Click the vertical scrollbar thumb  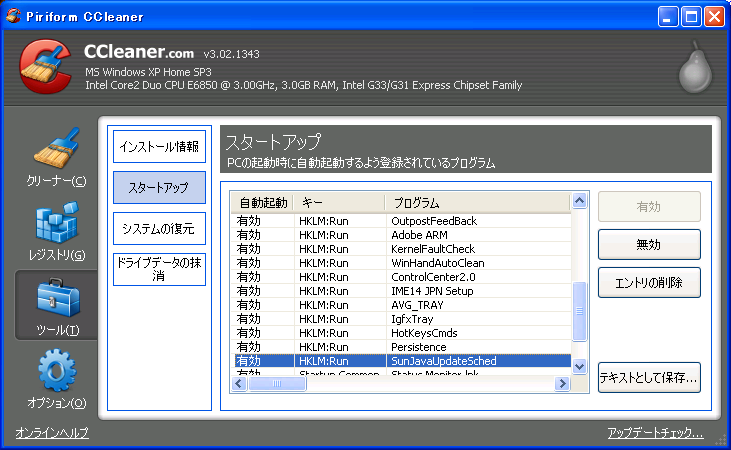coord(579,311)
